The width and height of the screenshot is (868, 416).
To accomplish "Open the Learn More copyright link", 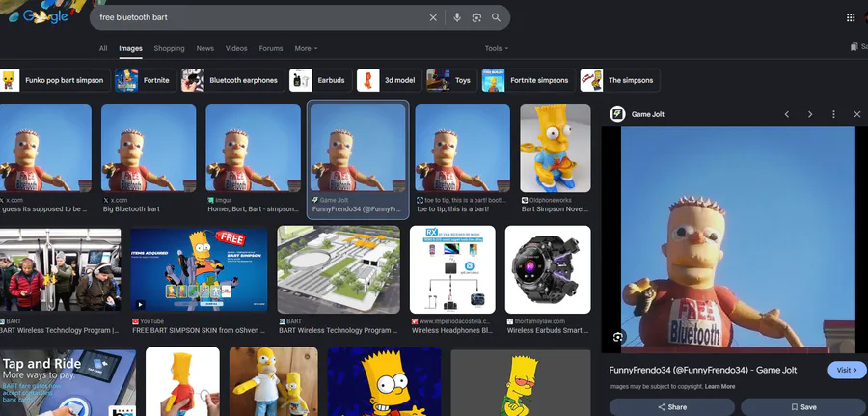I will pyautogui.click(x=720, y=387).
